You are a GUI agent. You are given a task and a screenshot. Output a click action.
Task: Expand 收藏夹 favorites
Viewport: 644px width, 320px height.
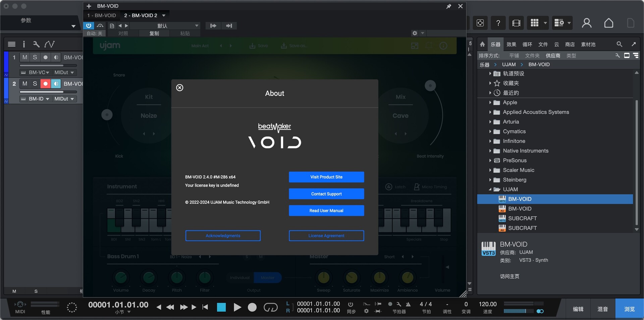[x=490, y=83]
